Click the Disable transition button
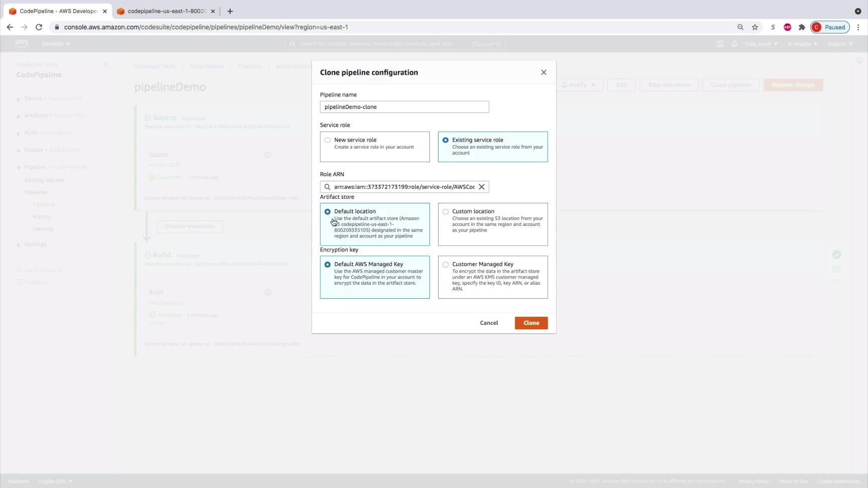This screenshot has height=488, width=868. click(190, 226)
